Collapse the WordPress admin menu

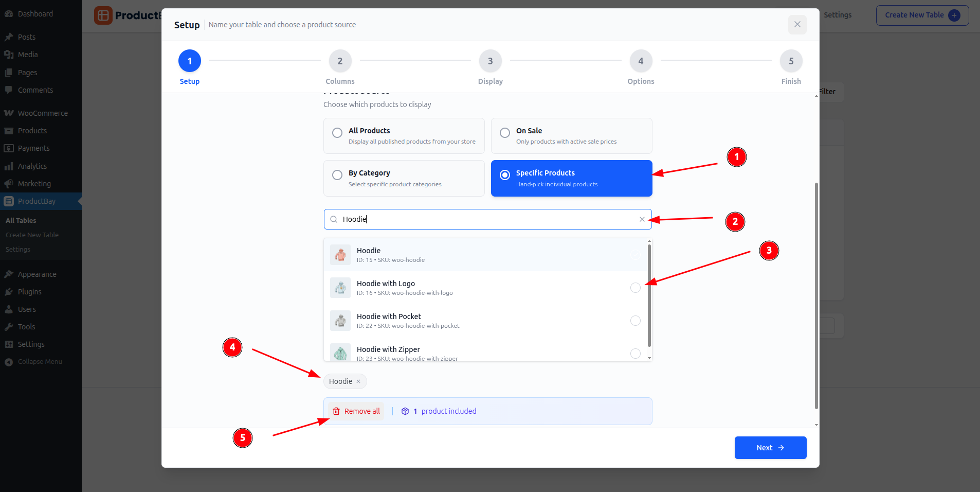pos(33,362)
